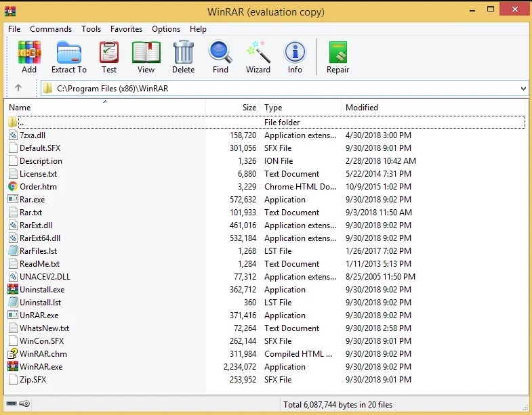532x415 pixels.
Task: Click the drive icon in status bar
Action: 12,403
